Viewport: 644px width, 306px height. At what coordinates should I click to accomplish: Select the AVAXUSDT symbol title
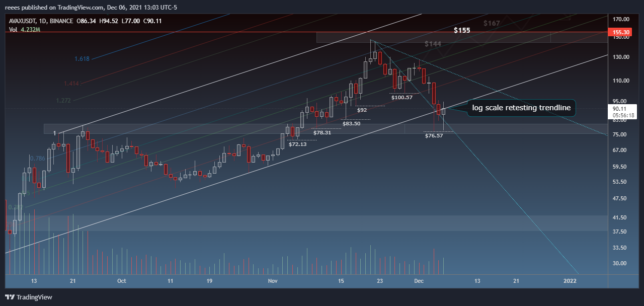[x=24, y=21]
